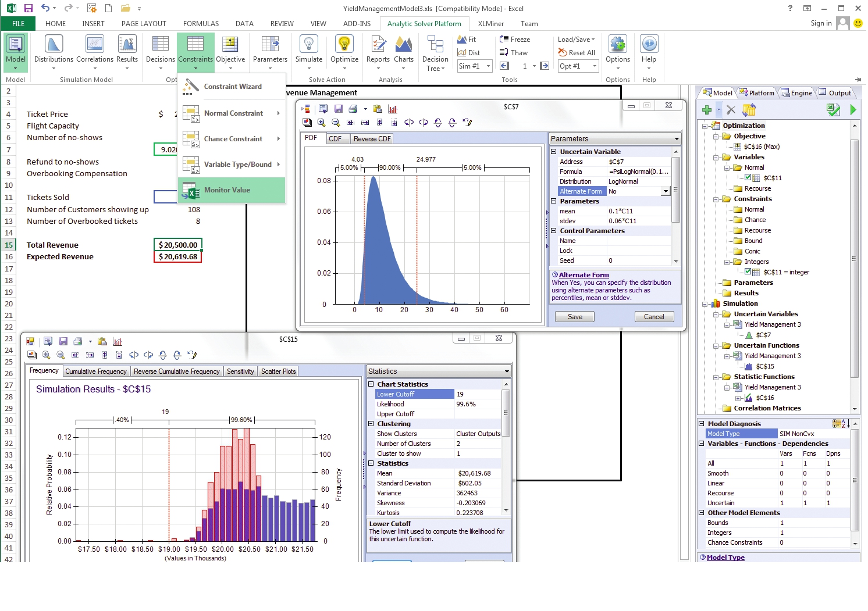Screen dimensions: 868x611
Task: Click zoom in icon in $C$7 dialog
Action: 321,123
